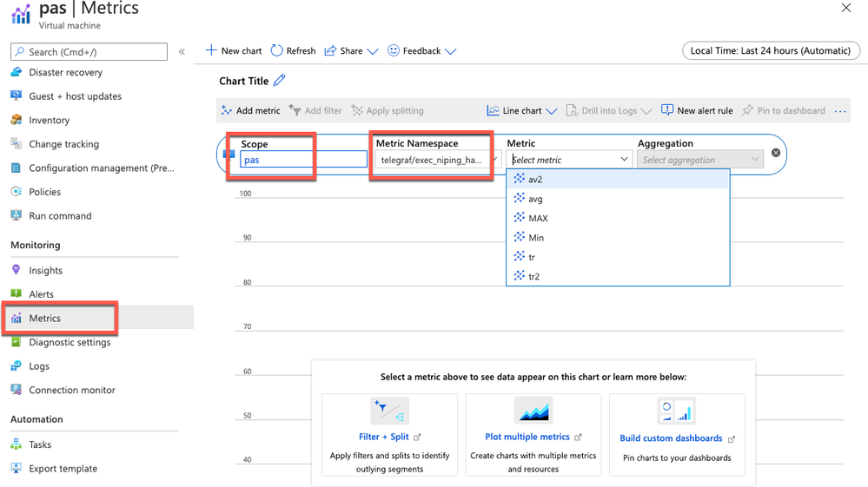Screen dimensions: 868x487
Task: Select the MAX metric option
Action: point(618,218)
